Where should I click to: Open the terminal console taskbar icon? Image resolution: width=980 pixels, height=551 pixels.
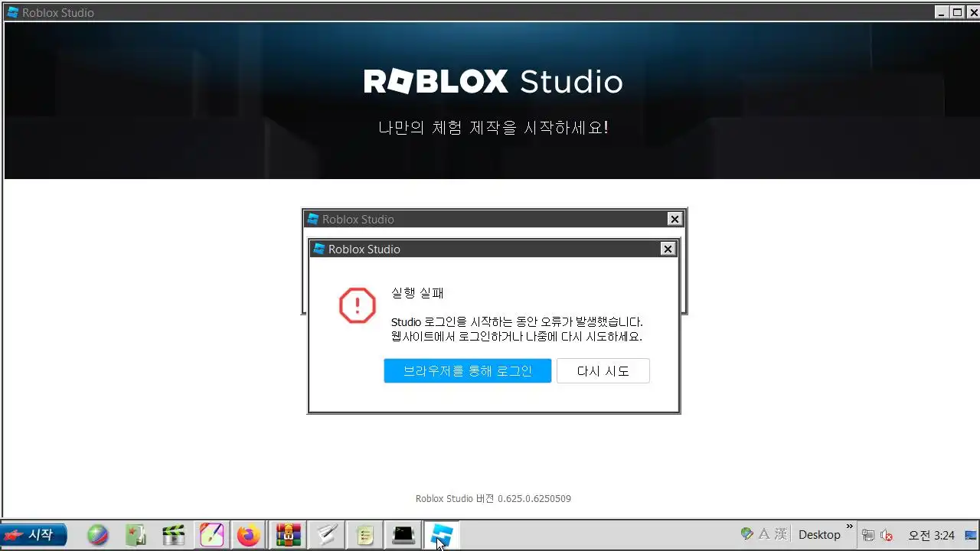tap(403, 535)
